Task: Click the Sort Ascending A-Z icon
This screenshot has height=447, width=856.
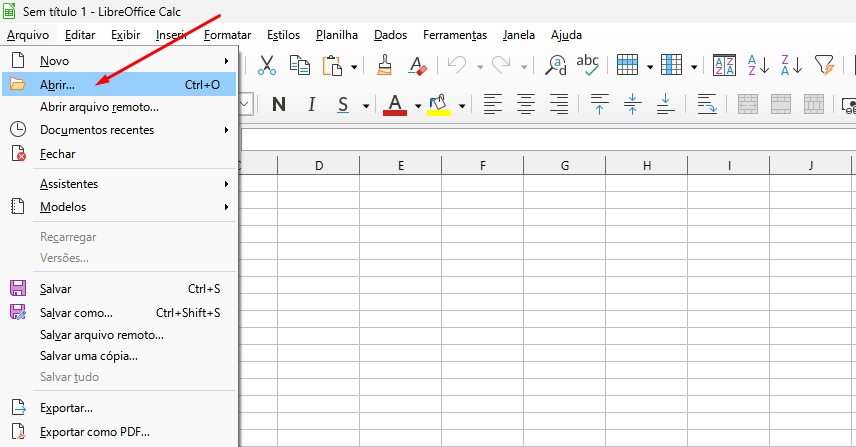Action: pyautogui.click(x=758, y=66)
